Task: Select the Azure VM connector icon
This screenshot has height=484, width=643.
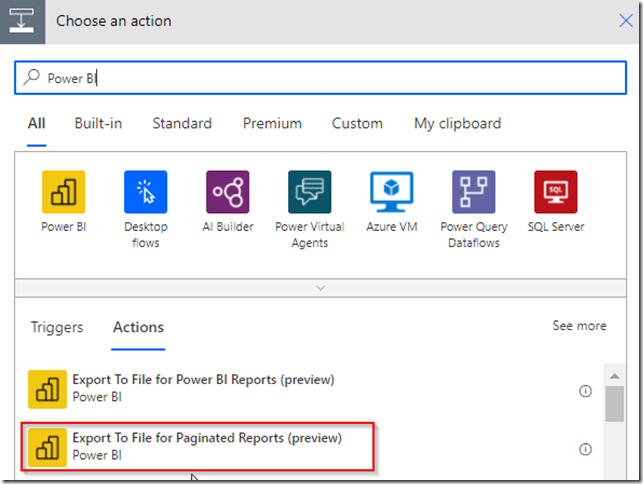Action: click(x=392, y=192)
